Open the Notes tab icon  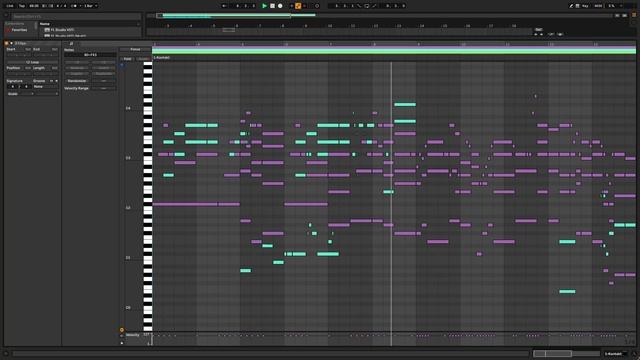[71, 43]
